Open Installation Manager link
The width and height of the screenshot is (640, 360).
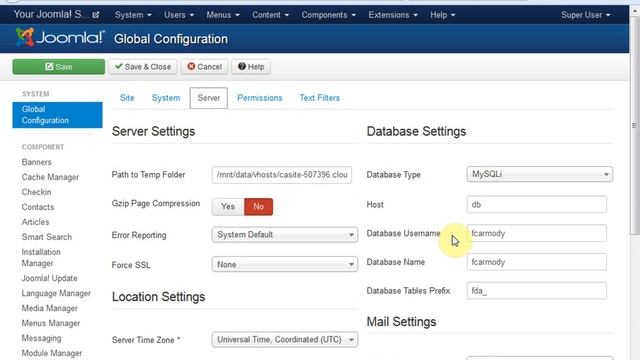(41, 258)
